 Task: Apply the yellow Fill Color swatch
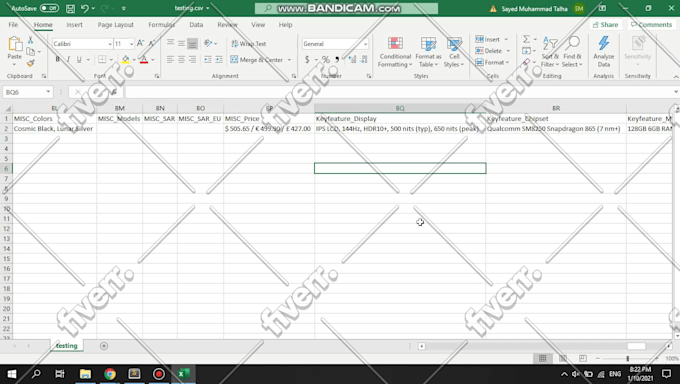click(125, 59)
